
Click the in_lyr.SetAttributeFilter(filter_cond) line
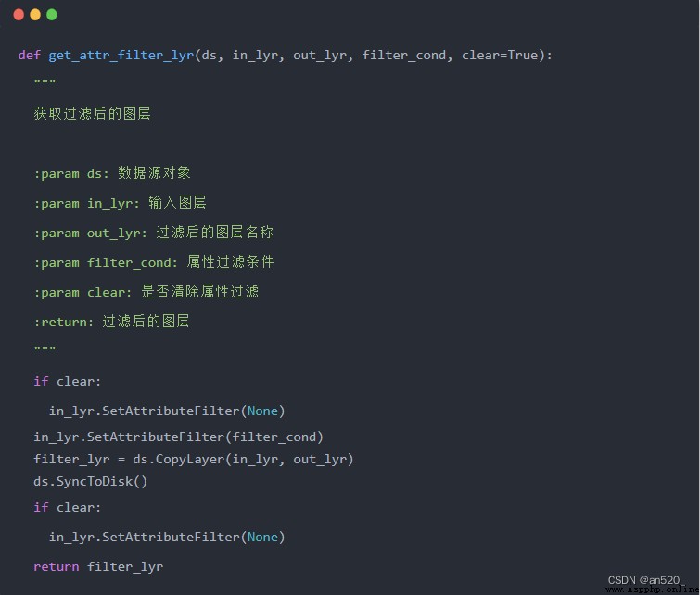(178, 437)
